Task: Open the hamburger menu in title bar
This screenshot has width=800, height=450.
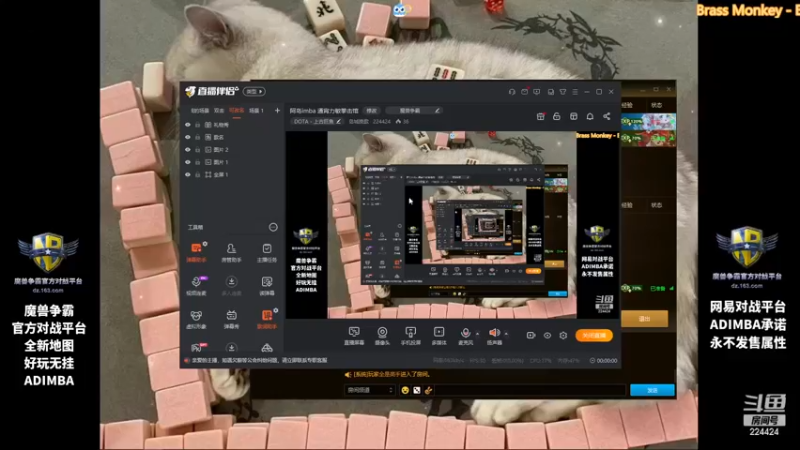Action: 575,92
